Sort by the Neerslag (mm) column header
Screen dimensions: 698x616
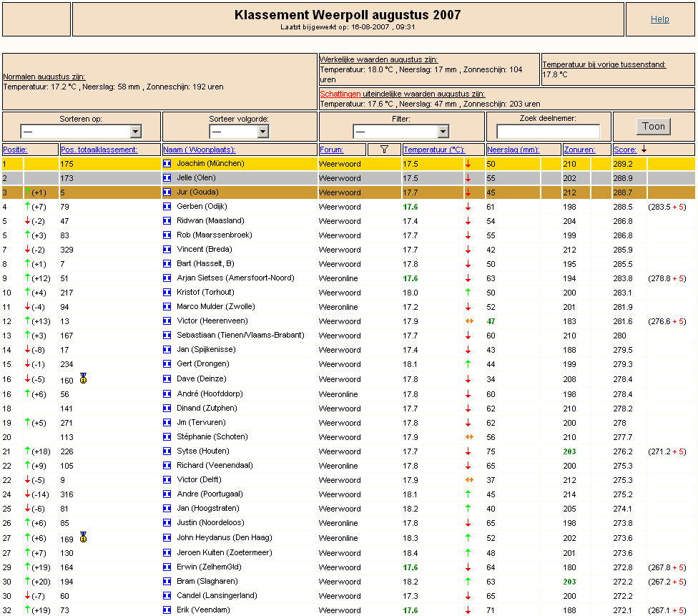513,150
